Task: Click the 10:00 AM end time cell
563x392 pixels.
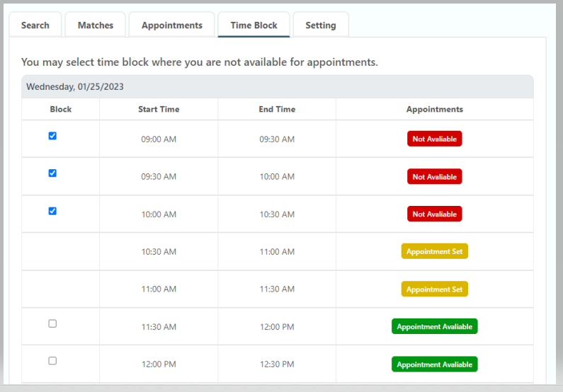Action: coord(277,176)
